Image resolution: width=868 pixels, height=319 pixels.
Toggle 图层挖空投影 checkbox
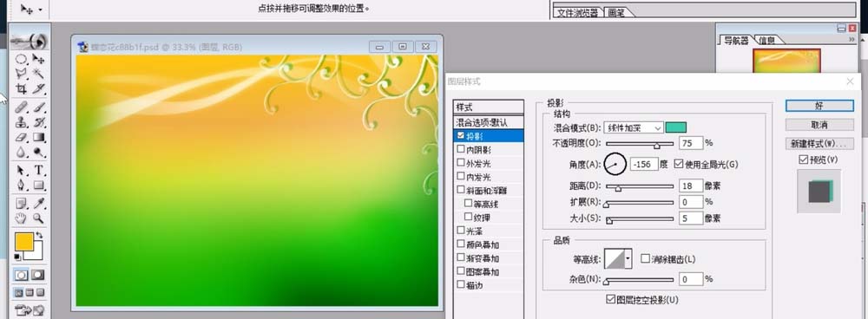click(x=610, y=300)
